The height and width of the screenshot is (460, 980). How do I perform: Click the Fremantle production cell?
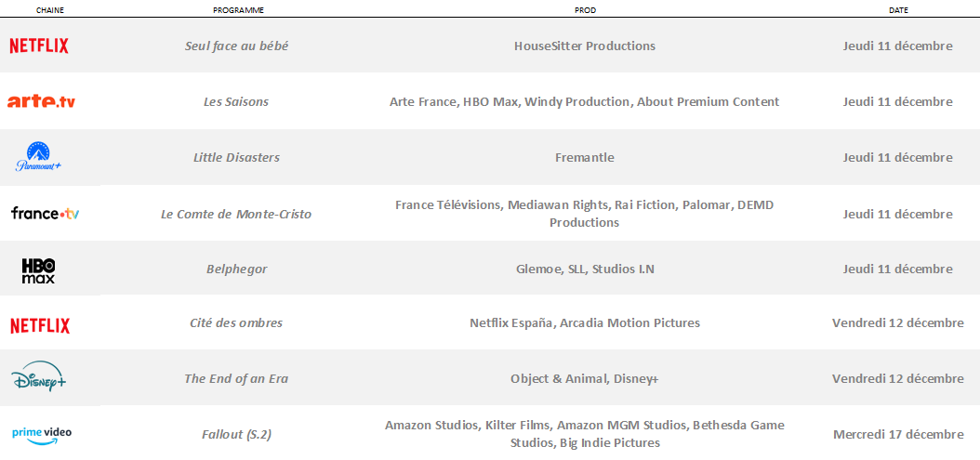[x=585, y=157]
